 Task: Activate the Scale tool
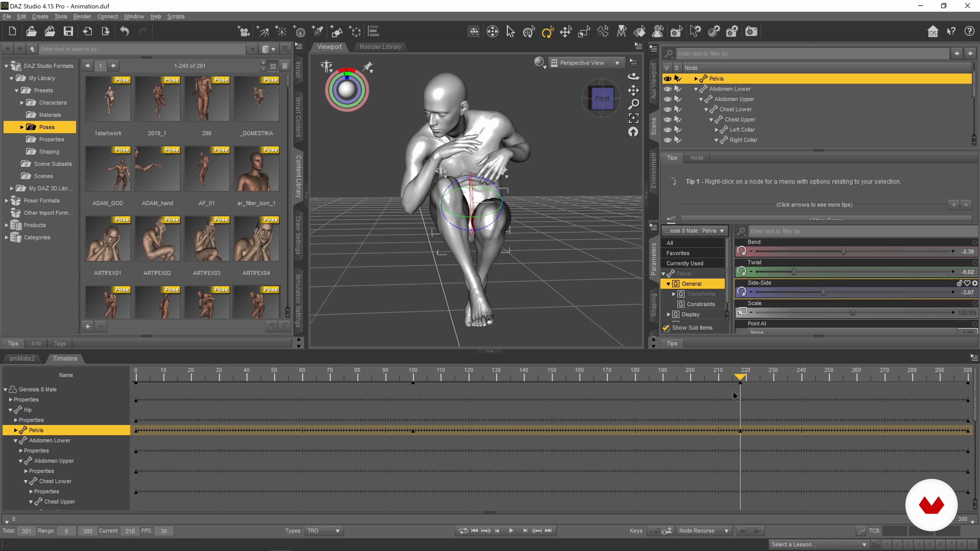tap(584, 31)
